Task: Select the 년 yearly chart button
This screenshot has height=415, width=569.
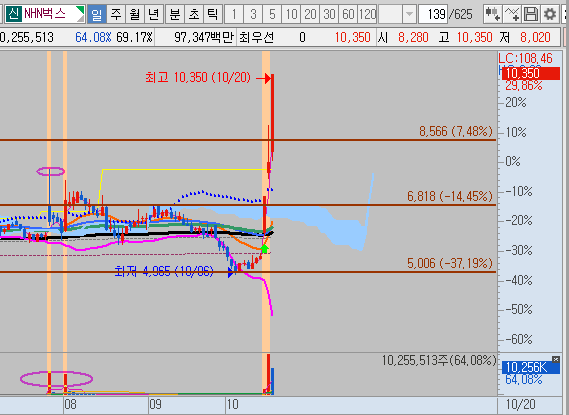Action: click(x=153, y=14)
